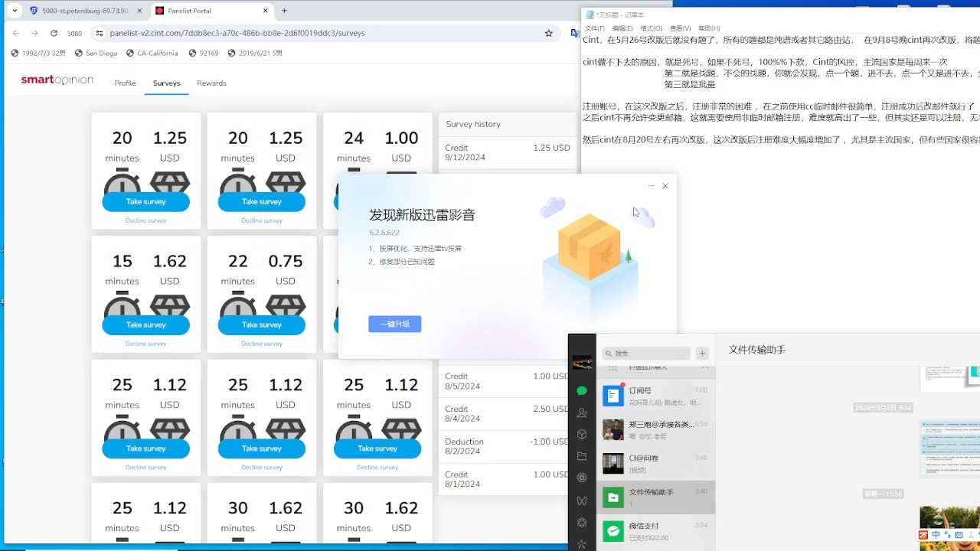Click the Survey history heading
Viewport: 980px width, 551px height.
(x=473, y=124)
